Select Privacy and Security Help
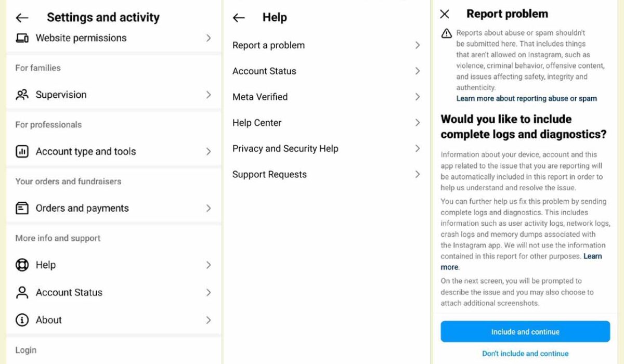 (285, 148)
